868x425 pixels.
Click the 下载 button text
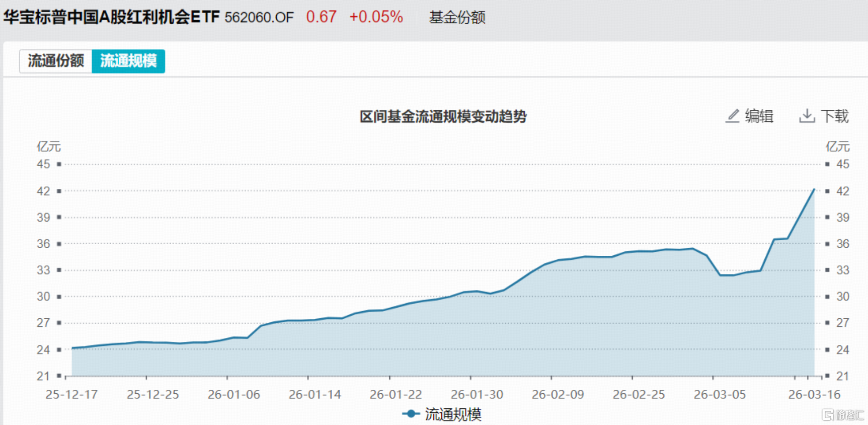pyautogui.click(x=835, y=116)
